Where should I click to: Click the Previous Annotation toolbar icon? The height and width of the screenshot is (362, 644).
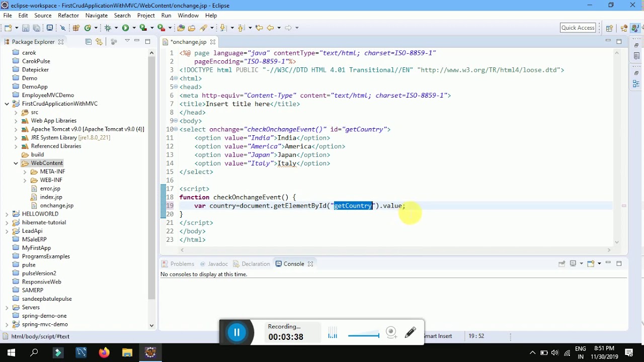pyautogui.click(x=242, y=28)
